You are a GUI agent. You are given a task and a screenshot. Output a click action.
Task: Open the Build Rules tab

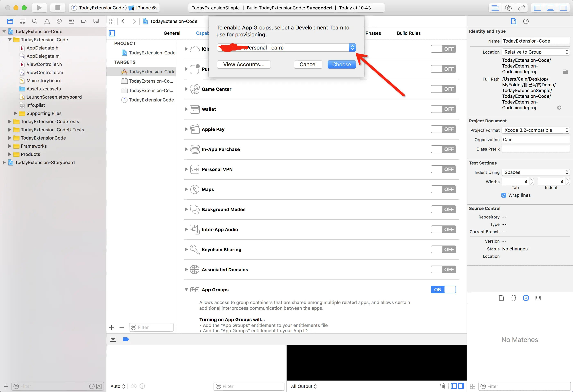point(408,33)
